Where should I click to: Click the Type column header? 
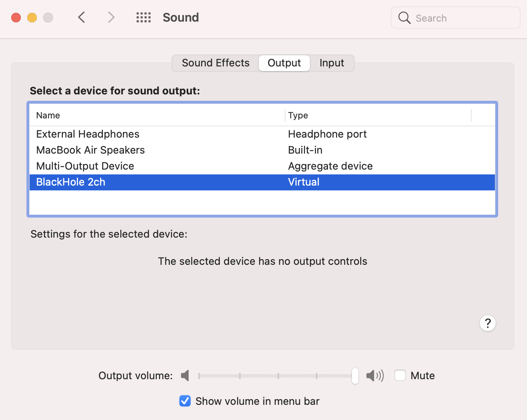tap(298, 115)
